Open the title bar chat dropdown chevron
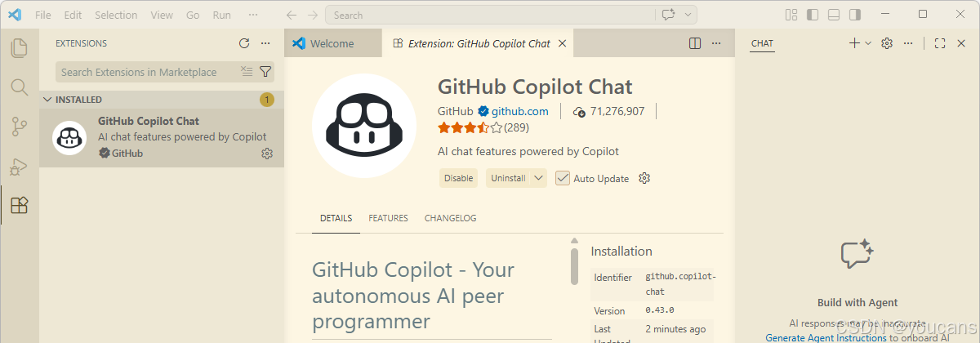The height and width of the screenshot is (343, 980). [688, 15]
